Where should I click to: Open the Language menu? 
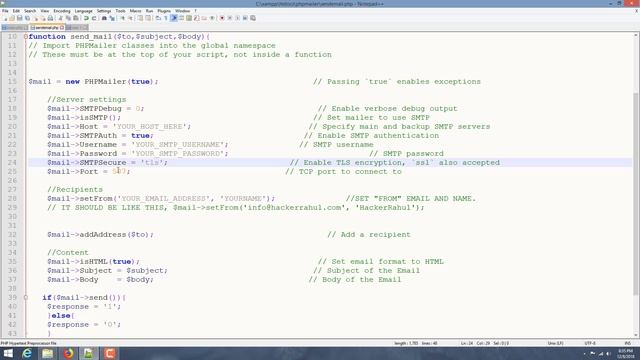[x=83, y=11]
